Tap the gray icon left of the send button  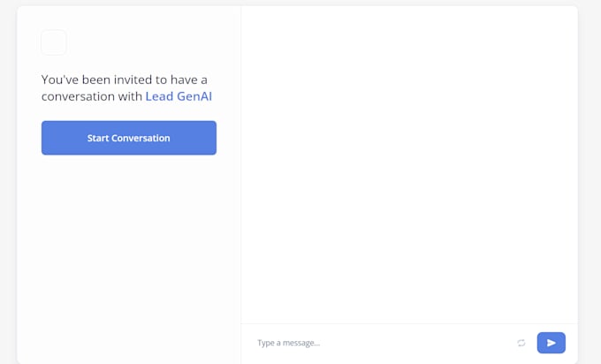point(521,343)
